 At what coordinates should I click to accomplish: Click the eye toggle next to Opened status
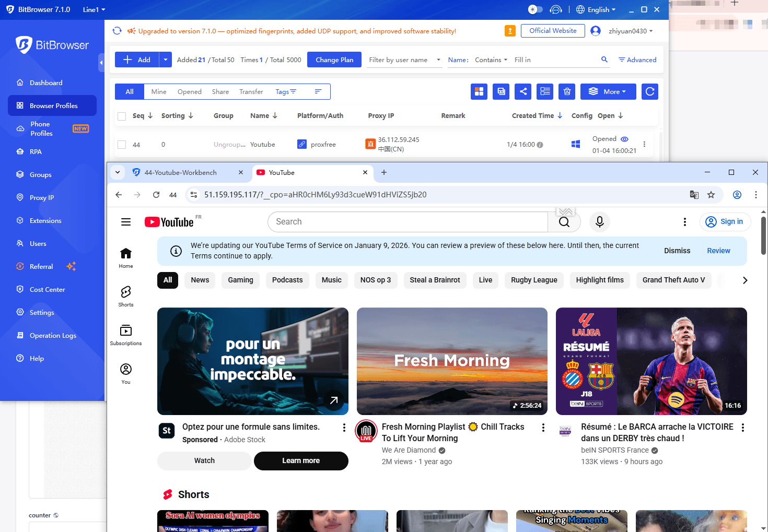point(625,138)
